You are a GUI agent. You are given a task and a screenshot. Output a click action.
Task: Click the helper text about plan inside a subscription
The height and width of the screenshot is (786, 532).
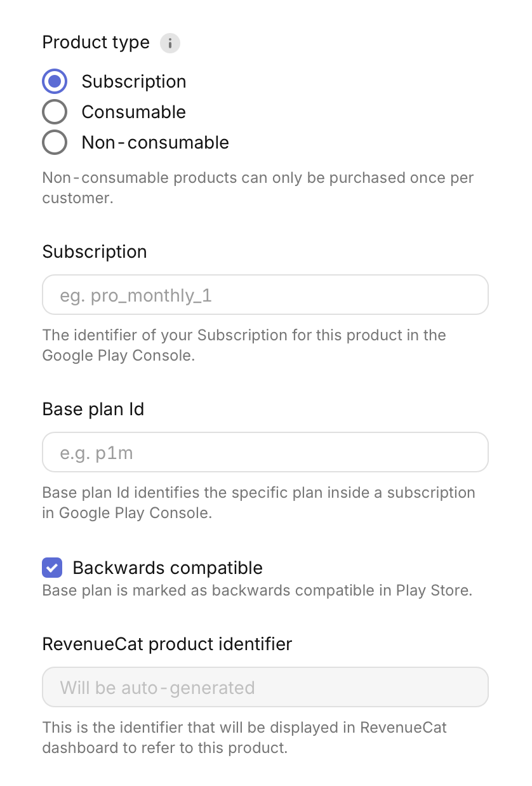259,503
